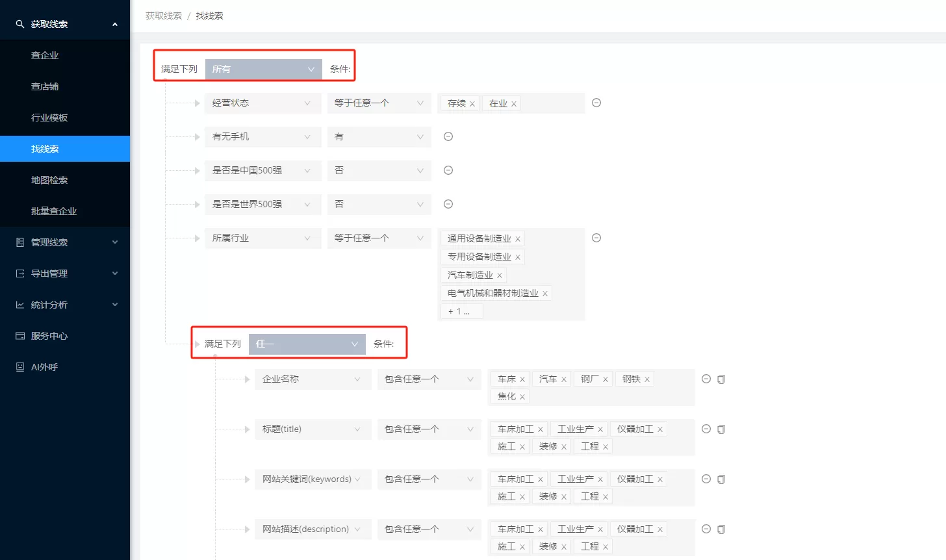This screenshot has width=946, height=560.
Task: Open the 所有 dropdown in first condition group
Action: (263, 68)
